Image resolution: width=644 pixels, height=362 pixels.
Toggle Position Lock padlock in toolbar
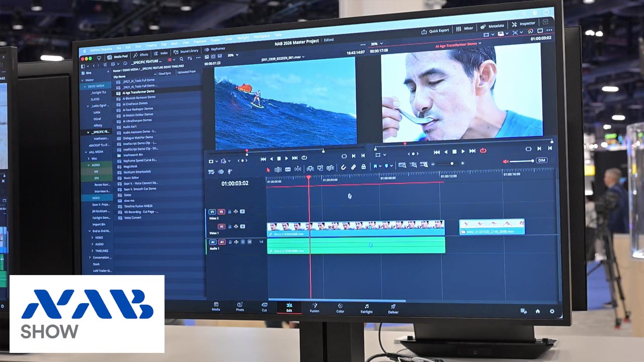[x=363, y=167]
